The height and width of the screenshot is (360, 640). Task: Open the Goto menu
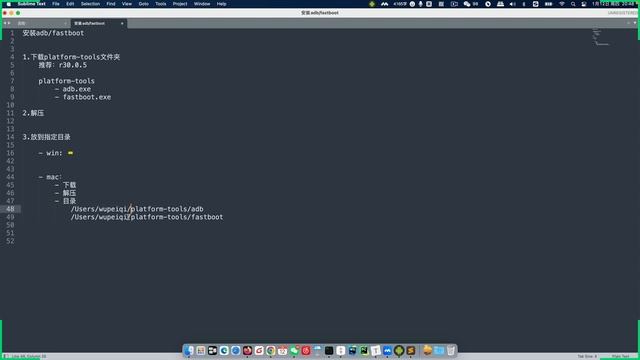[x=143, y=4]
